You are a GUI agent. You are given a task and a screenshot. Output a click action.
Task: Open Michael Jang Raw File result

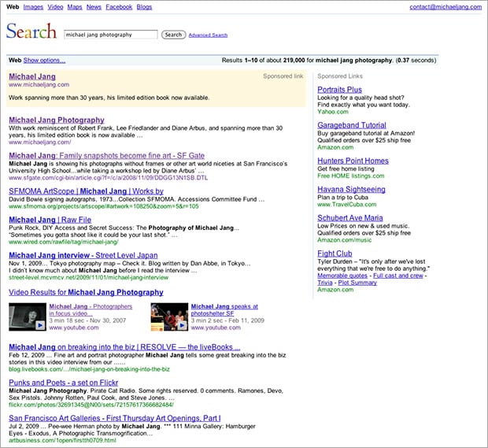[50, 220]
